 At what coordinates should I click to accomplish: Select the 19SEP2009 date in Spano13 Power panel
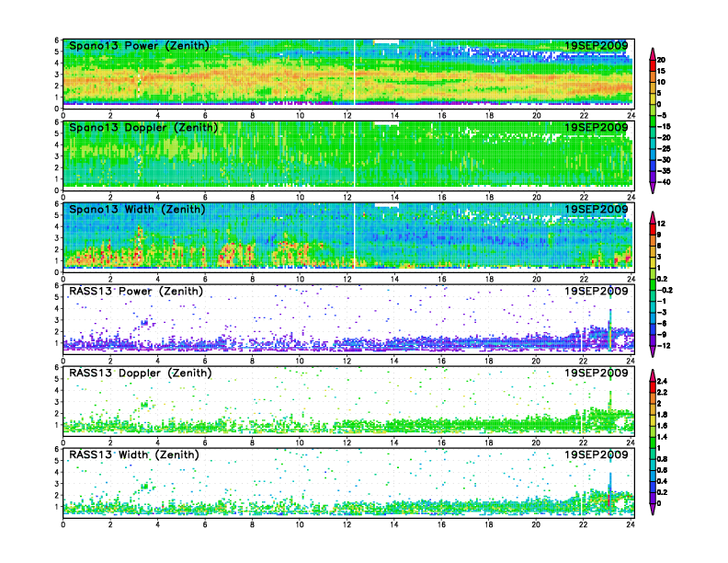point(597,46)
